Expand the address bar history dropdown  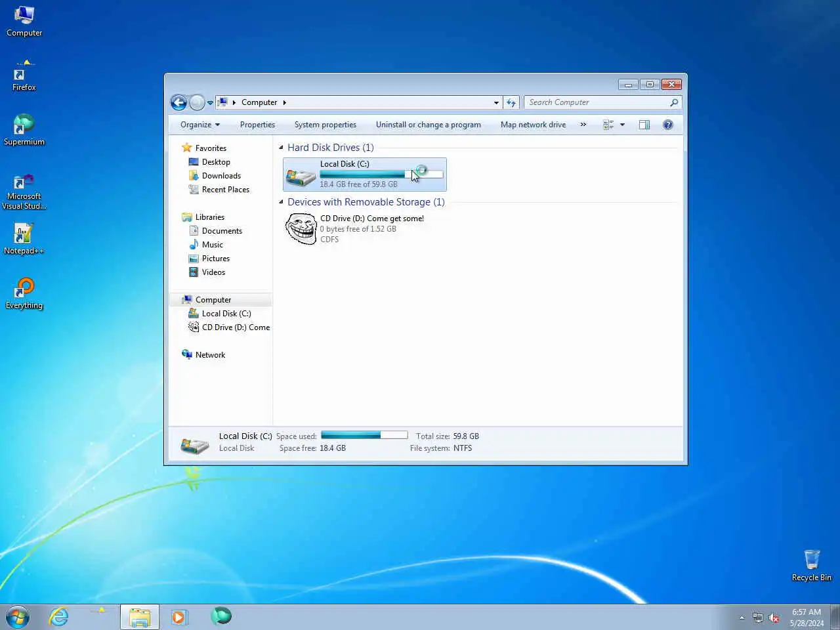[496, 102]
